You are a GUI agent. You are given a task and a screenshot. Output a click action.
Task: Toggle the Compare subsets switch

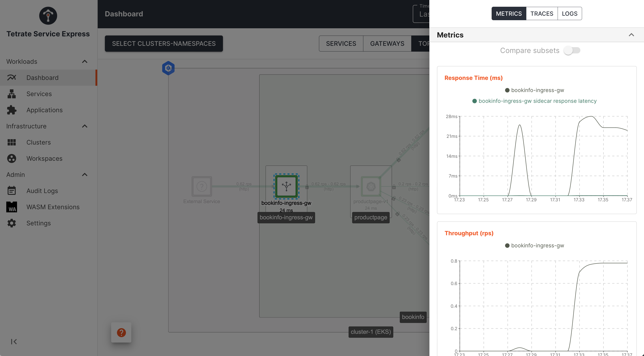572,50
